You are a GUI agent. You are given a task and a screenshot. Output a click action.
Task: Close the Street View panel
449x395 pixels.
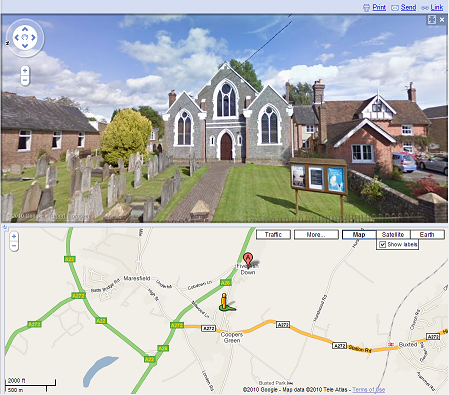442,20
